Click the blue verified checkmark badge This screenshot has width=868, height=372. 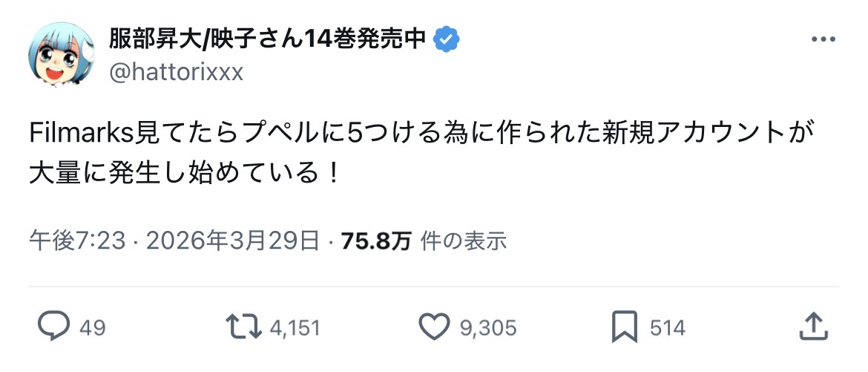(447, 39)
